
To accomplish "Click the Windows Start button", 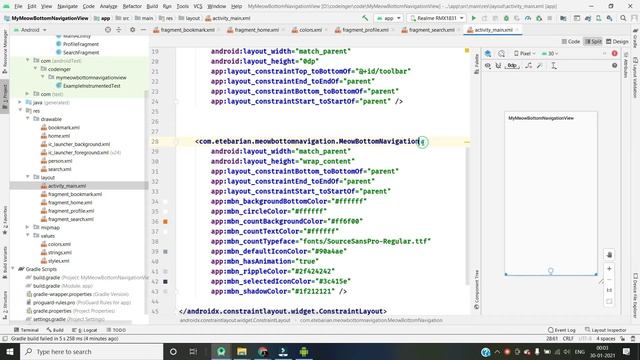I will click(10, 351).
